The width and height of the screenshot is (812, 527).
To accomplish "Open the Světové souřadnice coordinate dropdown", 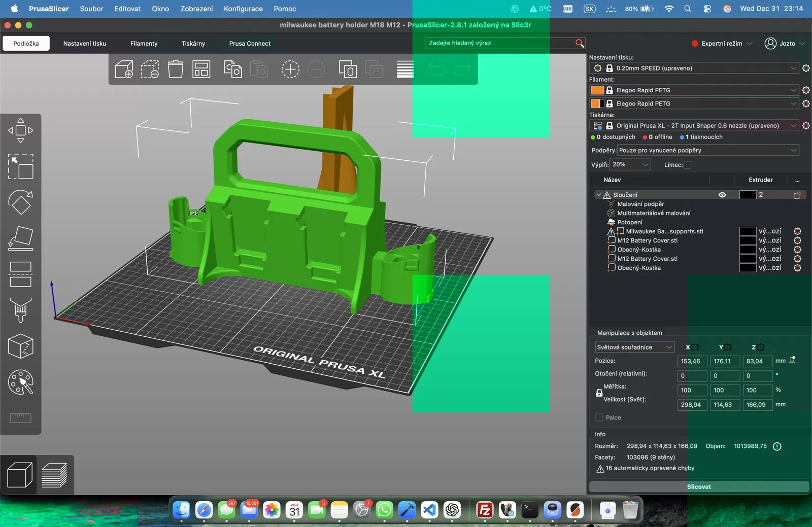I will (x=634, y=347).
